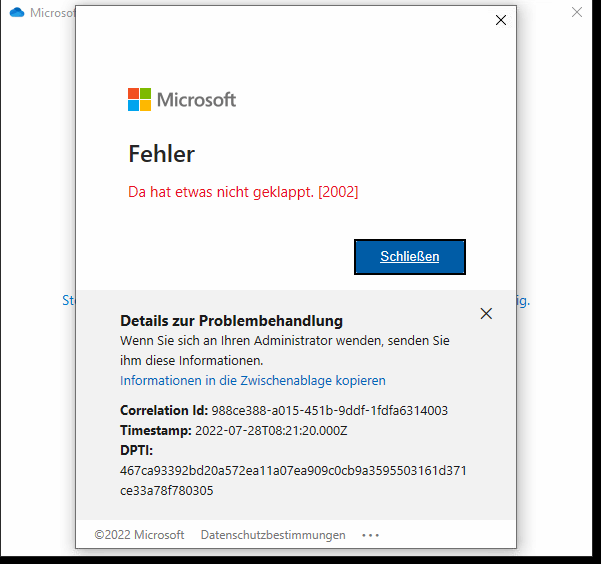The image size is (601, 564).
Task: Click the partially hidden blue link ending in 'ig.'
Action: click(x=524, y=301)
